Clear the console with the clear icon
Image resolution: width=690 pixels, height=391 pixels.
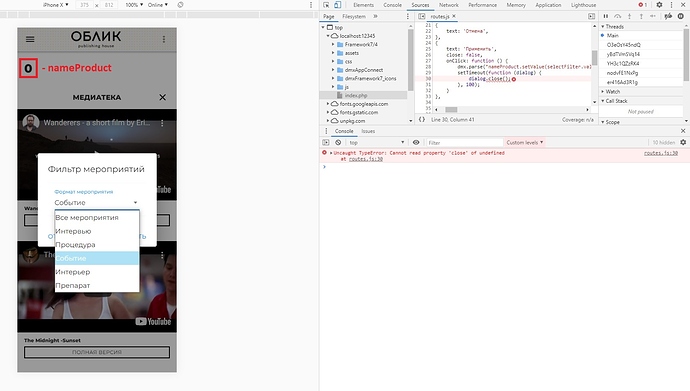(x=338, y=143)
